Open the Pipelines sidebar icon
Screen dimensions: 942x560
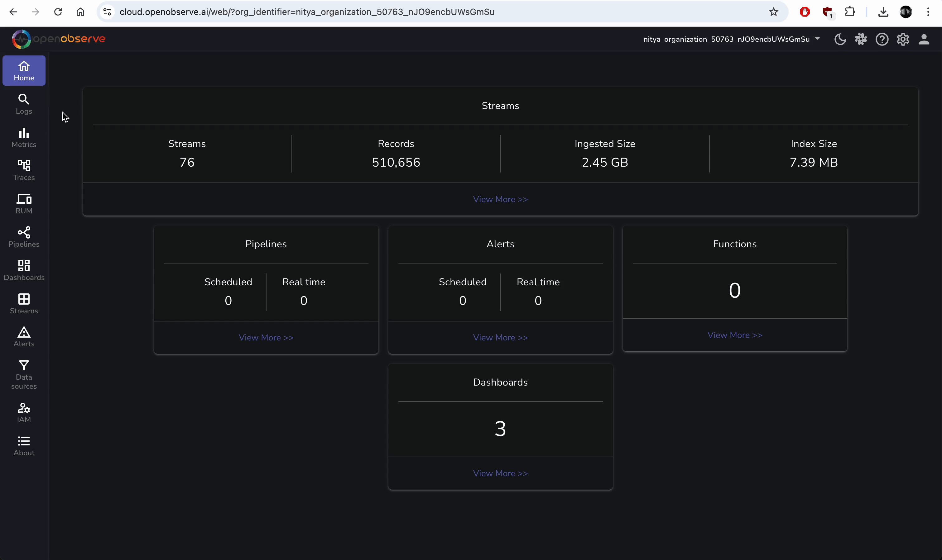pyautogui.click(x=24, y=237)
